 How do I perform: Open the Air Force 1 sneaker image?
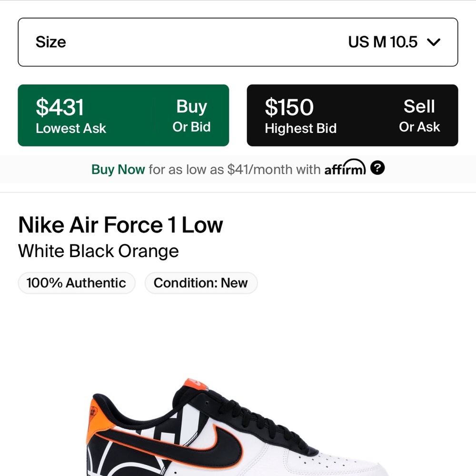click(238, 426)
